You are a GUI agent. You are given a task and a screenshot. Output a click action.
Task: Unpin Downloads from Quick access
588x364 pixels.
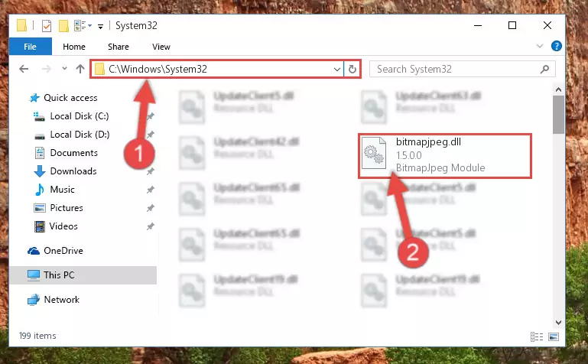tap(151, 171)
